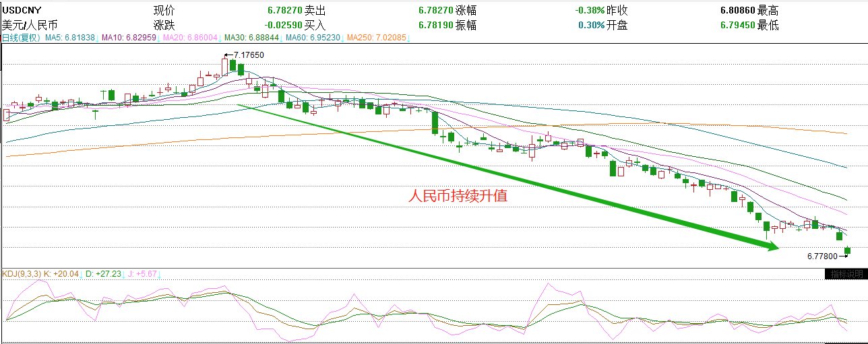Select the MA30: 6.88844 indicator label
Image resolution: width=868 pixels, height=344 pixels.
(251, 38)
